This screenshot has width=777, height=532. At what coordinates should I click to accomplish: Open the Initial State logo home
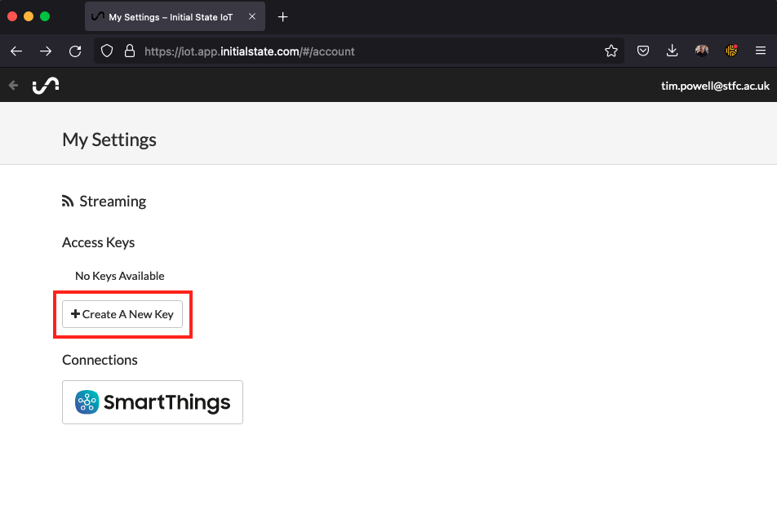coord(46,86)
